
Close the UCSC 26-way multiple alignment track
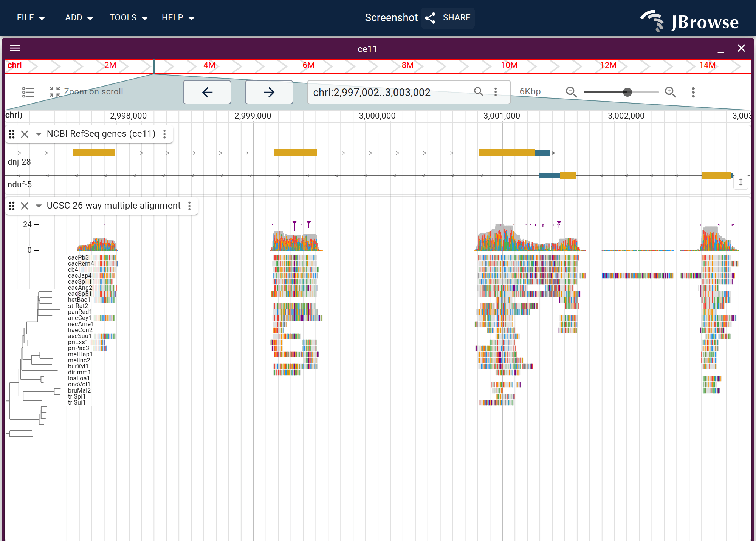point(25,206)
